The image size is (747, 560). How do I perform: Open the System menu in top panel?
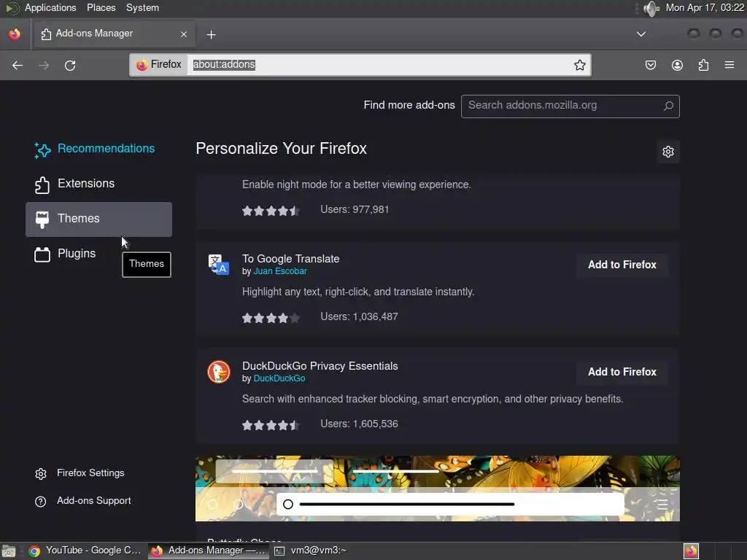[x=142, y=7]
